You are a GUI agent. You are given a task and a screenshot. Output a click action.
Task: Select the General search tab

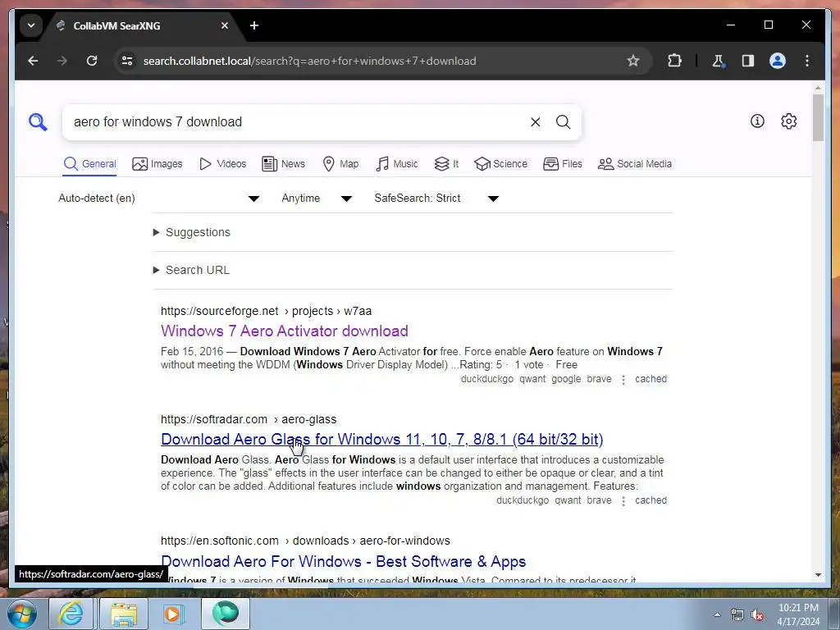89,164
